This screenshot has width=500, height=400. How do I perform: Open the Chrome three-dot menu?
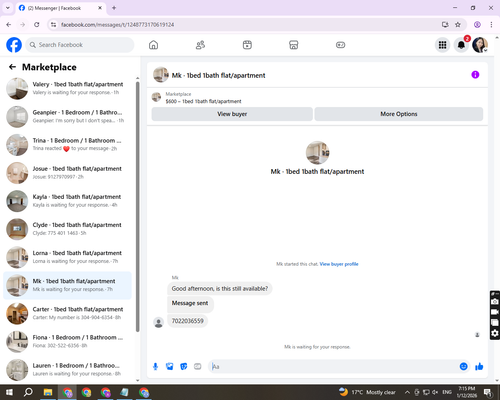point(491,25)
